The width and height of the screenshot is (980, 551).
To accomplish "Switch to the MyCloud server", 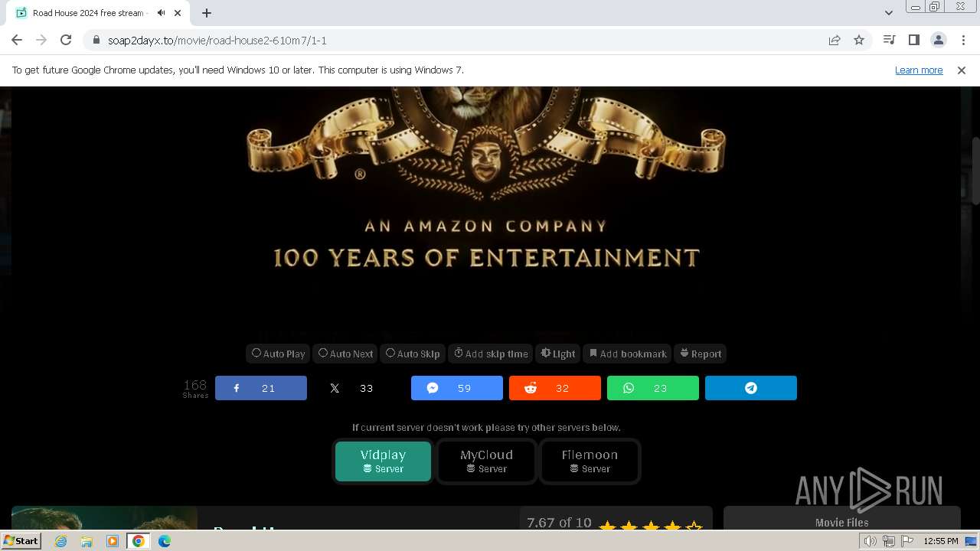I will [486, 461].
